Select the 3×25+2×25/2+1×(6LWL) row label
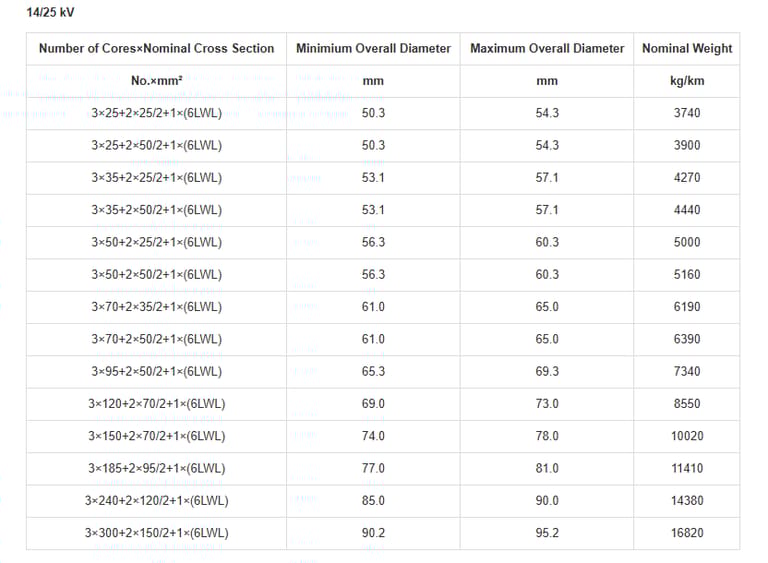768x563 pixels. pyautogui.click(x=156, y=113)
